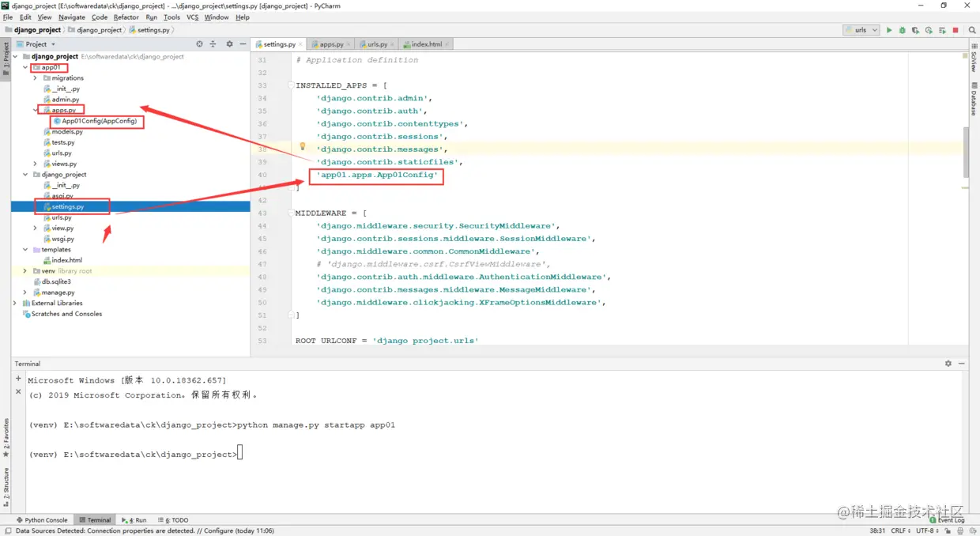Image resolution: width=980 pixels, height=536 pixels.
Task: Toggle the 2: Favorites side panel
Action: pyautogui.click(x=6, y=438)
